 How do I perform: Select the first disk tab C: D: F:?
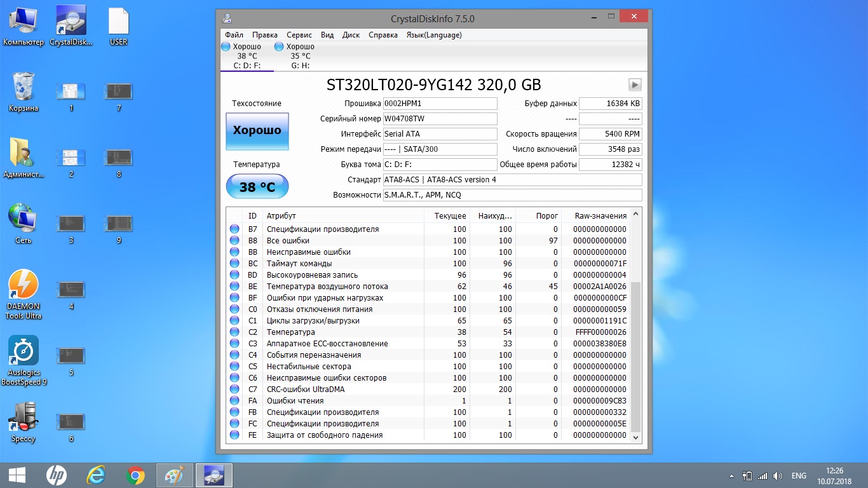click(247, 56)
